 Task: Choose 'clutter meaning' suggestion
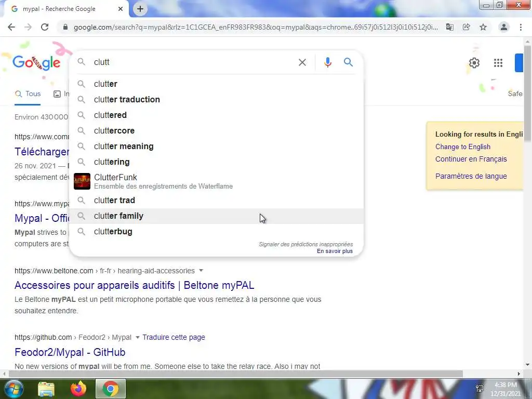pyautogui.click(x=216, y=146)
